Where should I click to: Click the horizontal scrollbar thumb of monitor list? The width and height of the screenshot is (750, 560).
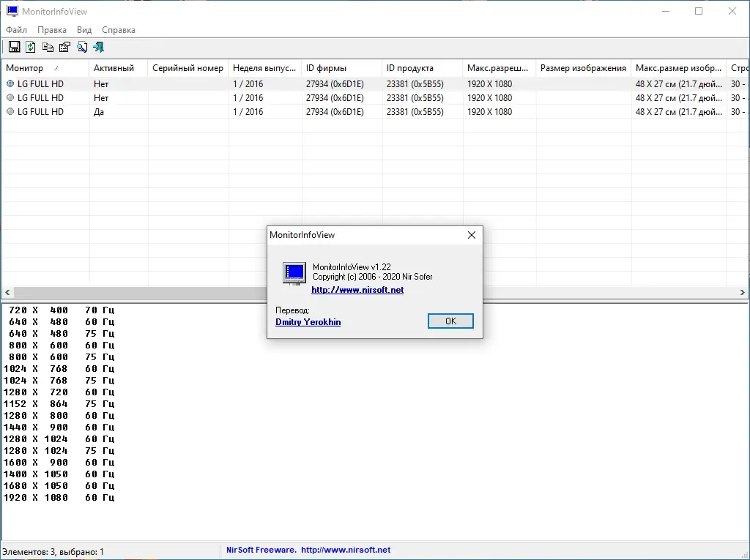point(140,292)
